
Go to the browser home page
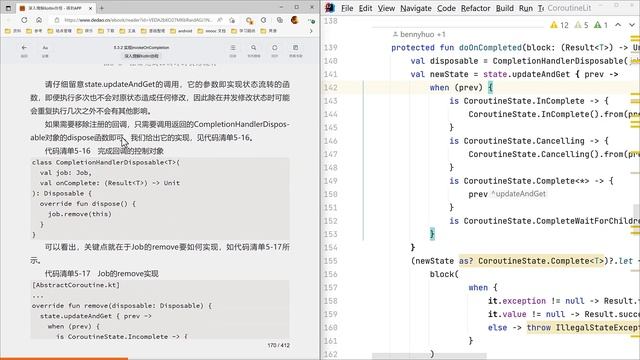tap(39, 20)
